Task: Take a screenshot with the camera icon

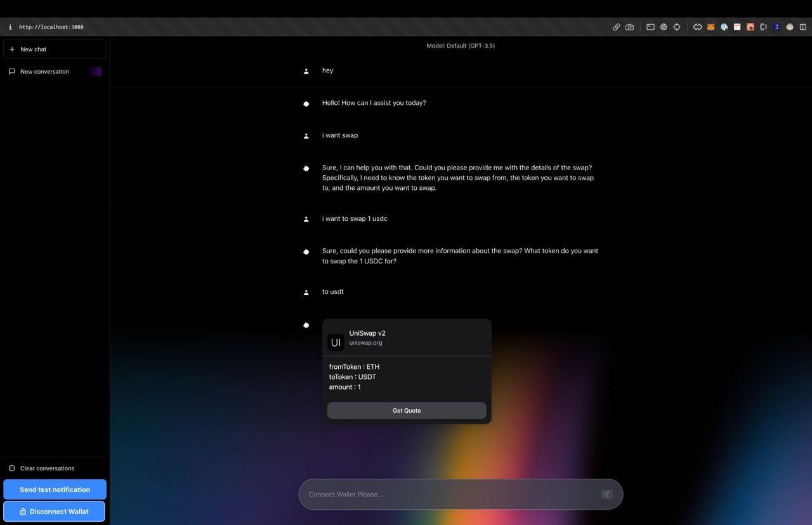Action: point(629,27)
